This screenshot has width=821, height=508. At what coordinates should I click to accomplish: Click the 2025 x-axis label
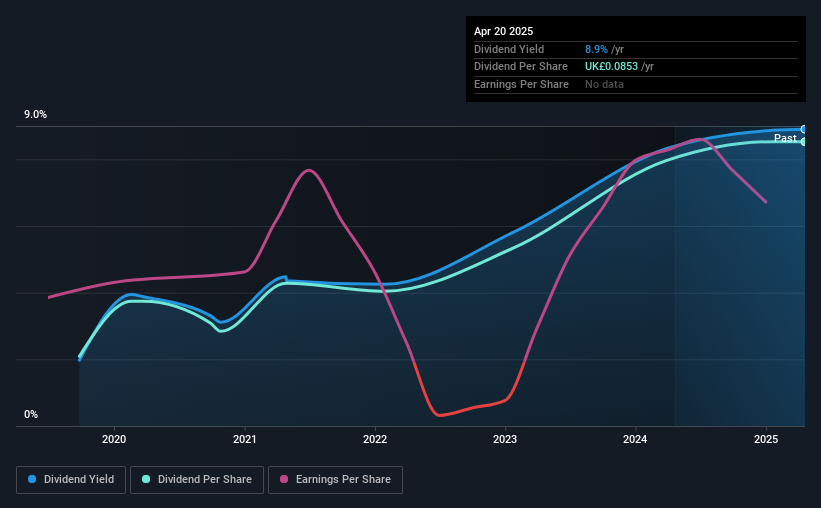766,439
